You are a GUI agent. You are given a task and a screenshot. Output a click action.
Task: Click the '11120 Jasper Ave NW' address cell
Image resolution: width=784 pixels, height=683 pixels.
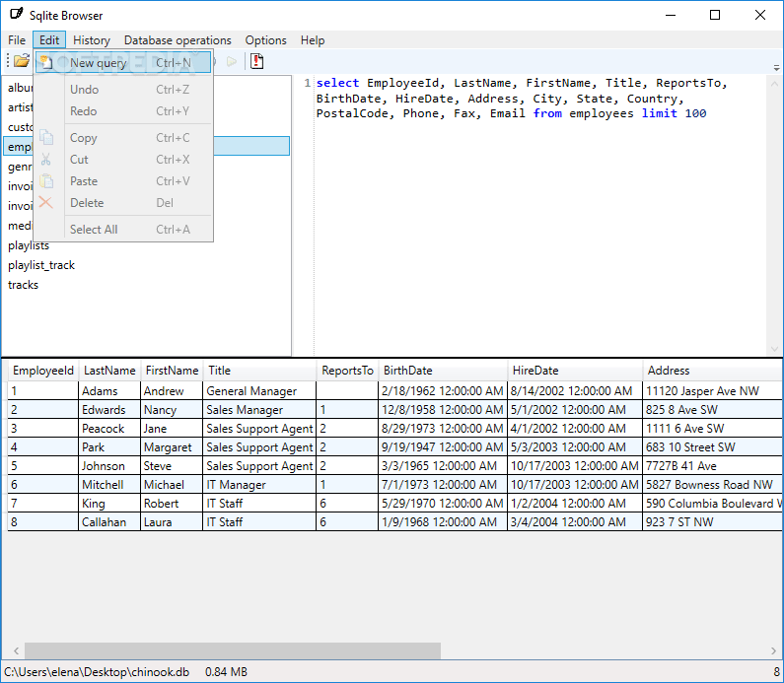click(x=712, y=390)
